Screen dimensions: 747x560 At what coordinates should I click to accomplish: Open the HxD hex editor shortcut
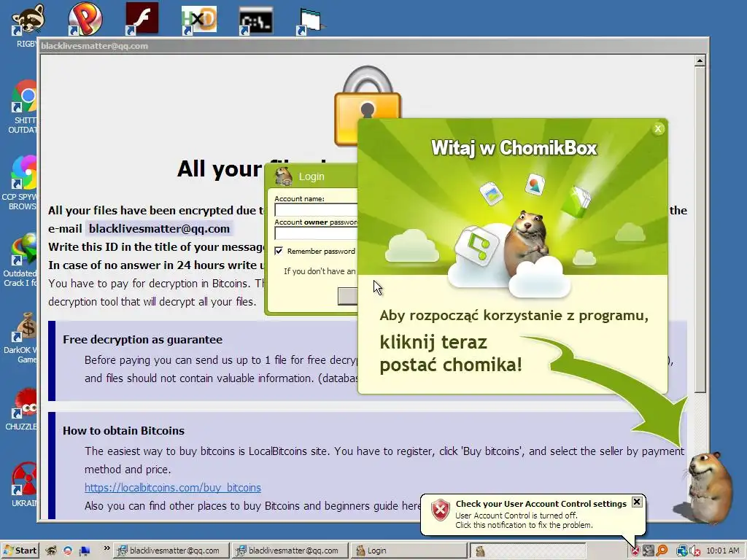[x=198, y=20]
